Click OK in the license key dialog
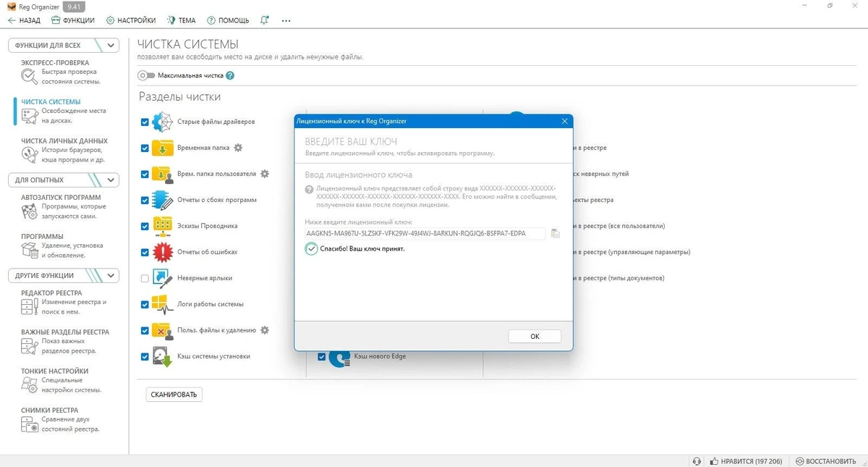This screenshot has height=467, width=868. [x=535, y=337]
